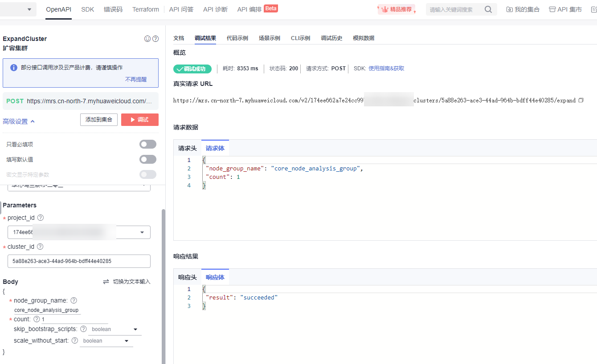Click the 耗时 8353 ms text
Screen dimensions: 597x364
(x=241, y=69)
